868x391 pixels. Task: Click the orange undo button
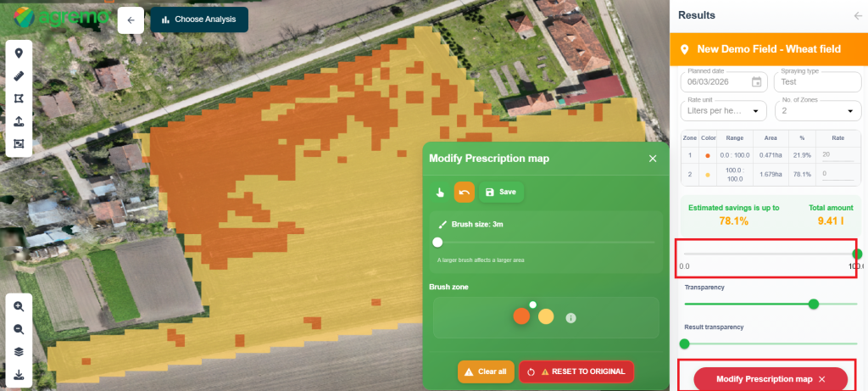[465, 193]
